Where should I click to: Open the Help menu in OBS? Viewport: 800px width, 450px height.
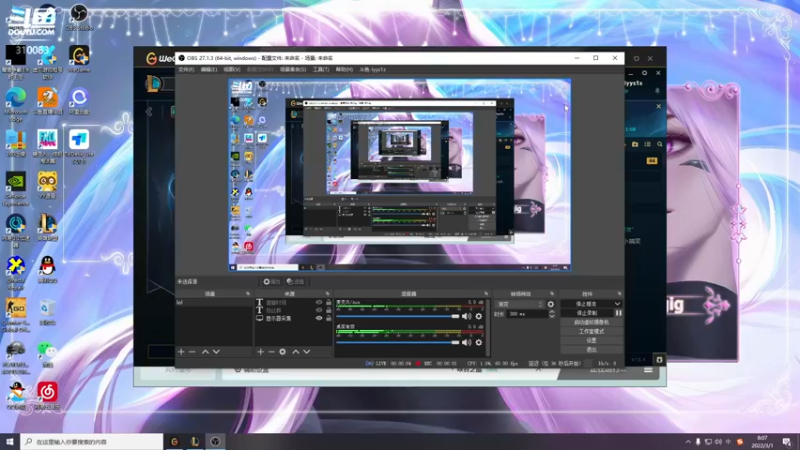tap(344, 69)
